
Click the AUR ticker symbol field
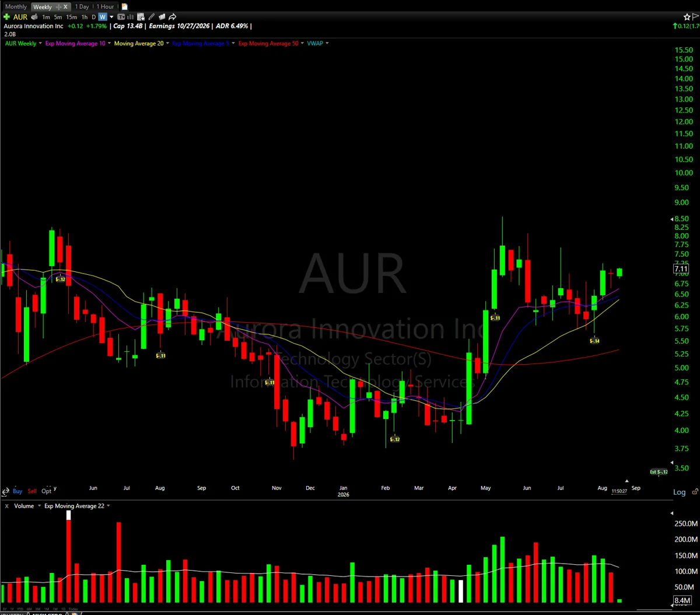point(20,17)
